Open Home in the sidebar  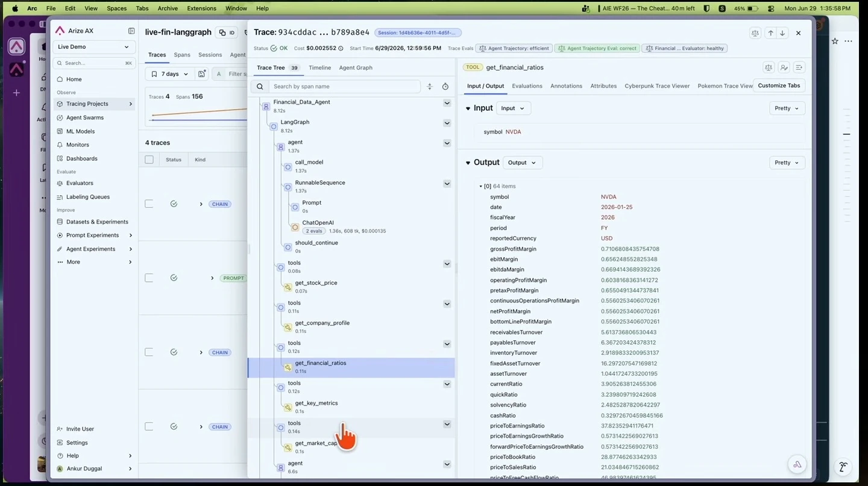click(x=74, y=79)
